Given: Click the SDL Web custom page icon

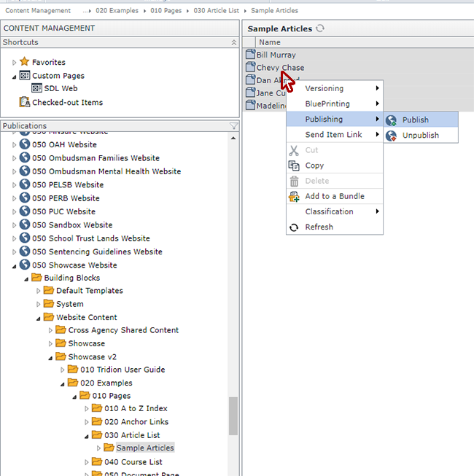Looking at the screenshot, I should (36, 89).
